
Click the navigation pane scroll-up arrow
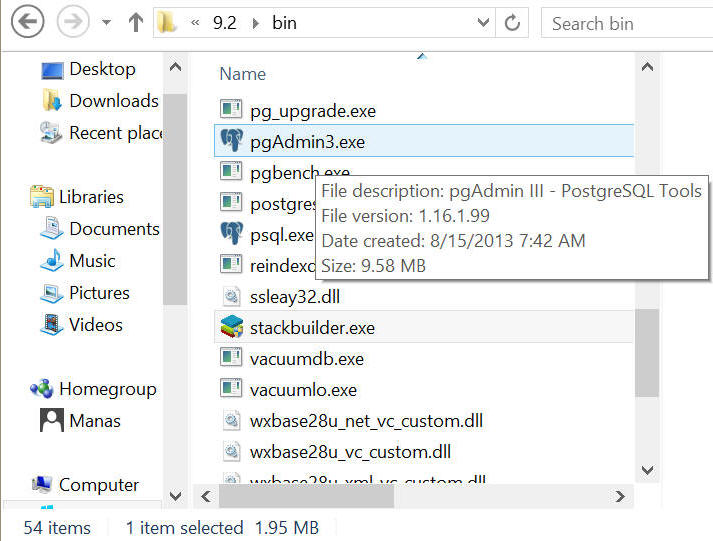(x=175, y=68)
